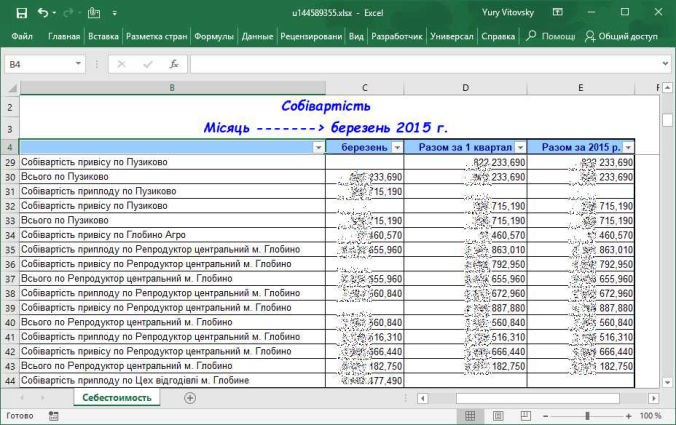Screen dimensions: 676x425
Task: Open filter dropdown for Разом за 2015 р.
Action: 627,147
